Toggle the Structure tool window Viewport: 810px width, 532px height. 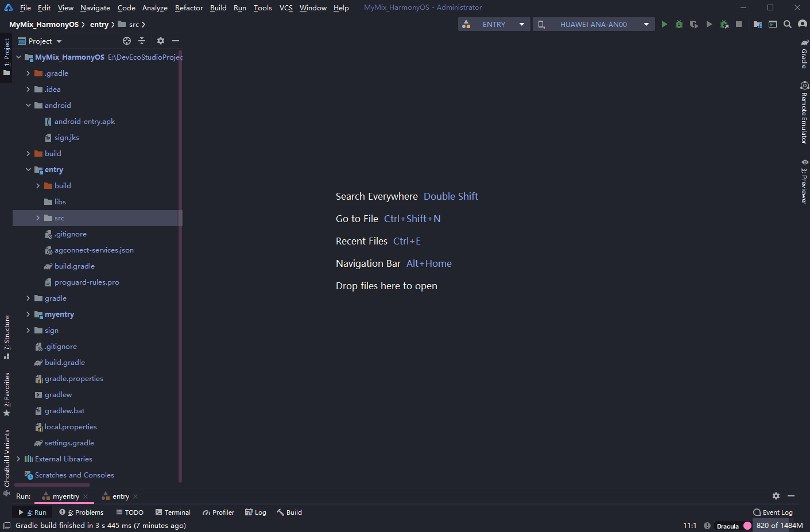[x=6, y=337]
